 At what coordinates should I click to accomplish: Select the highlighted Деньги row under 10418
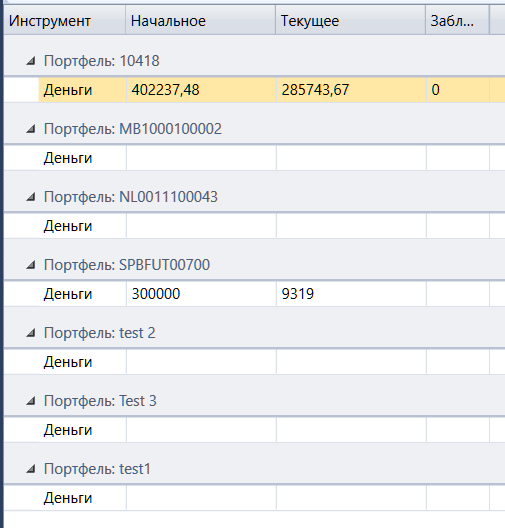[272, 90]
